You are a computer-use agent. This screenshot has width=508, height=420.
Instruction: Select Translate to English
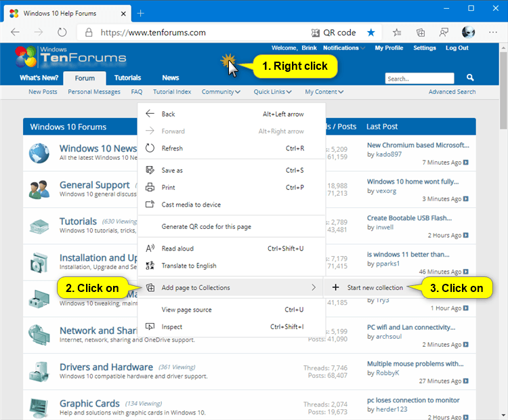click(232, 266)
